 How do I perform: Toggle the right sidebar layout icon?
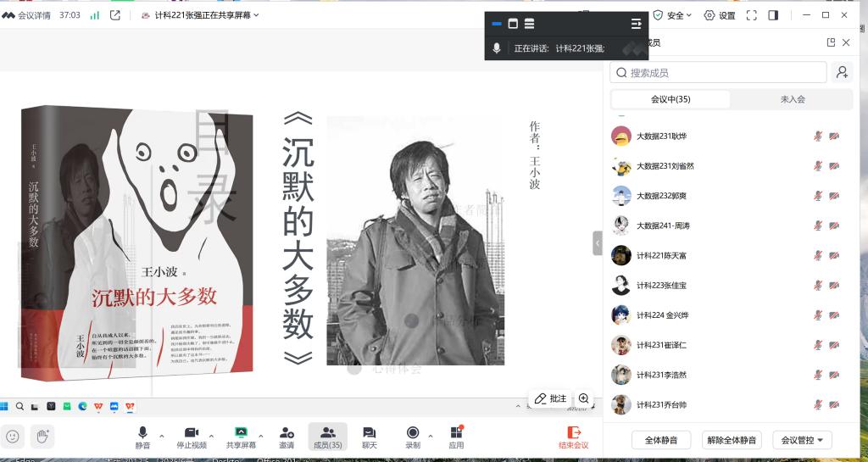click(773, 15)
